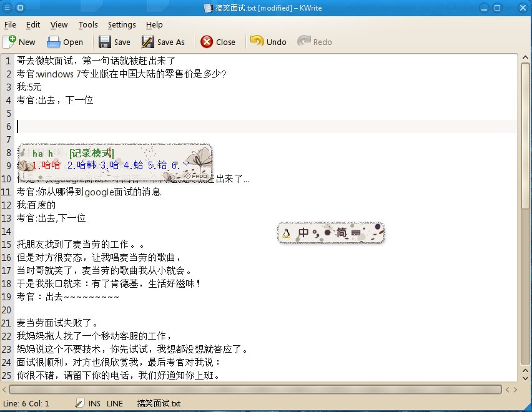
Task: Toggle 简 simplified Chinese on input bar
Action: pos(341,233)
